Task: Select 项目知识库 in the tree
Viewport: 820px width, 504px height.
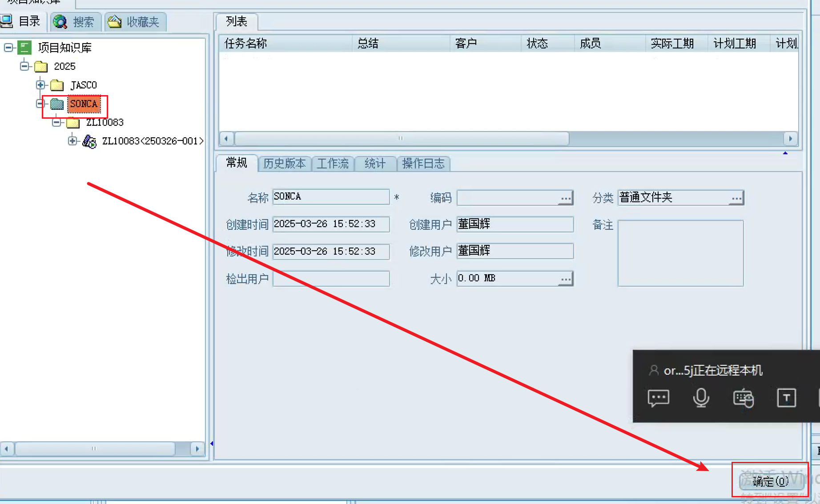Action: [x=65, y=48]
